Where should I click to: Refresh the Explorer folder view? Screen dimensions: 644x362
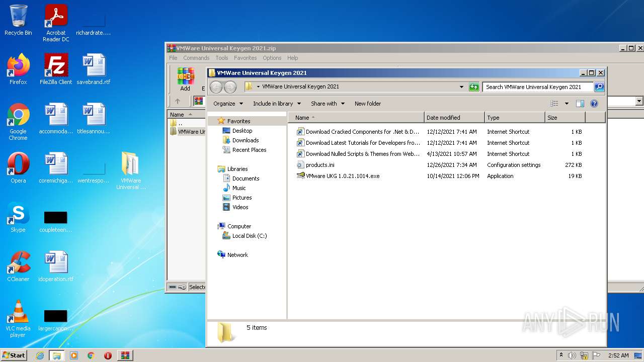point(474,87)
